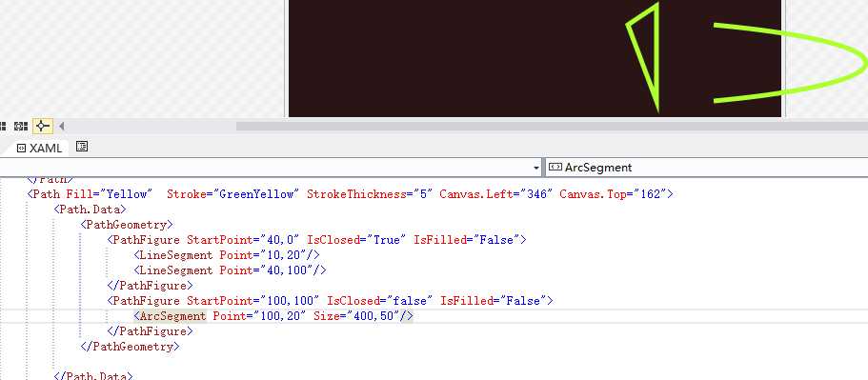Click IsFilled="False" on the StartPoint 40,0 line

point(467,240)
